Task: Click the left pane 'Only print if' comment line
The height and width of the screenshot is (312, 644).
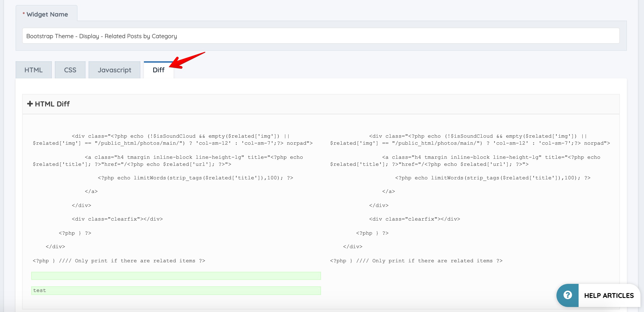Action: [x=119, y=261]
